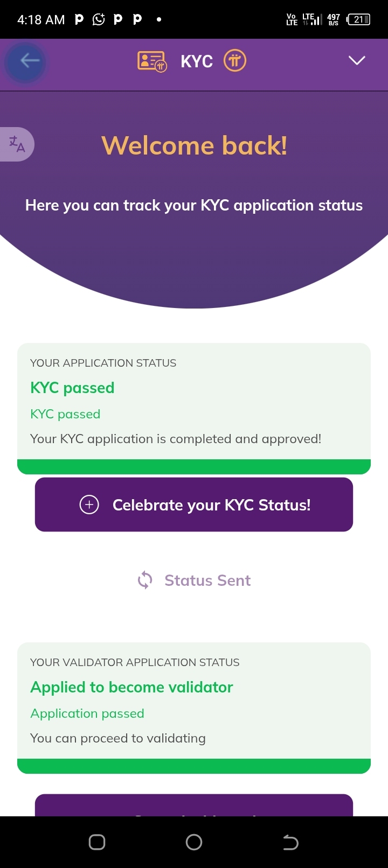Click Celebrate your KYC Status button
The width and height of the screenshot is (388, 868).
[194, 505]
